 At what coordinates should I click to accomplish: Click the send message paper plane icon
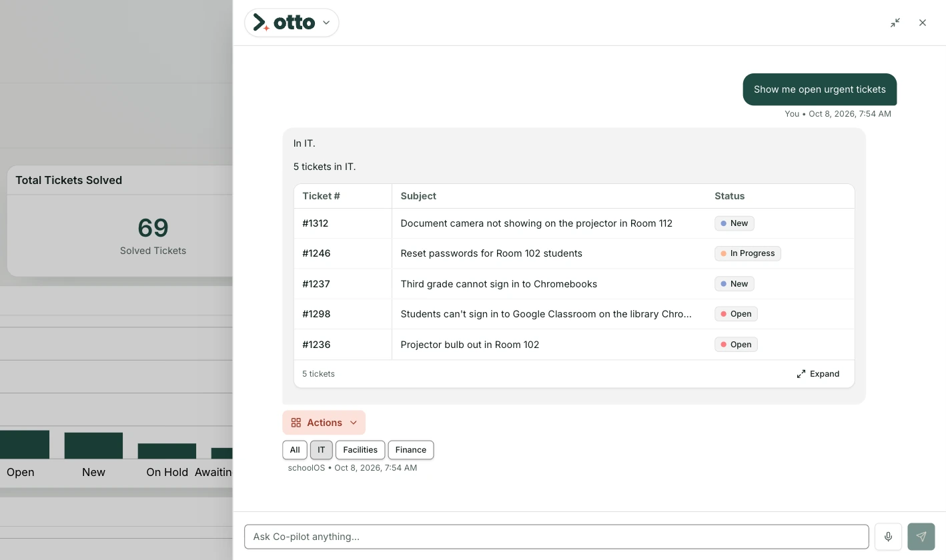coord(921,537)
